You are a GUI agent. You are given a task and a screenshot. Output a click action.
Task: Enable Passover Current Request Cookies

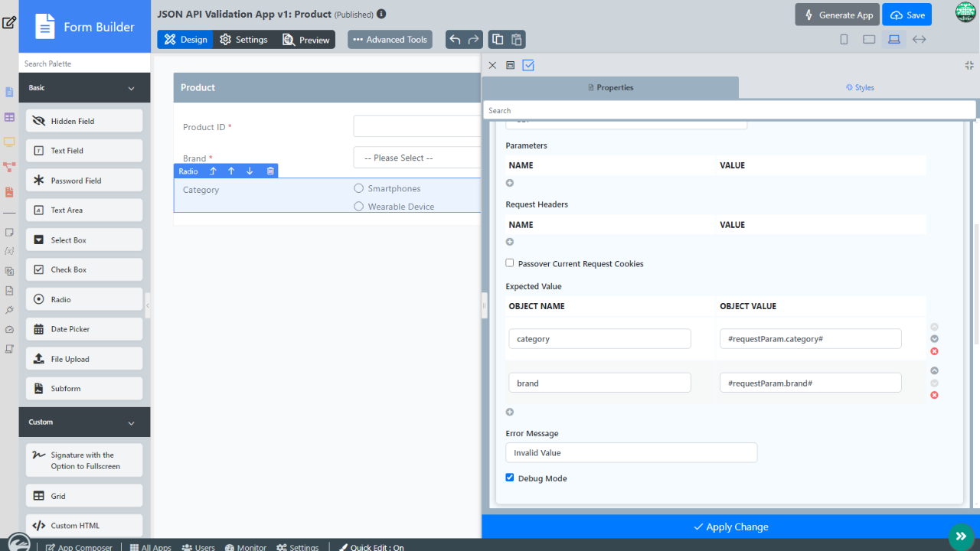510,263
